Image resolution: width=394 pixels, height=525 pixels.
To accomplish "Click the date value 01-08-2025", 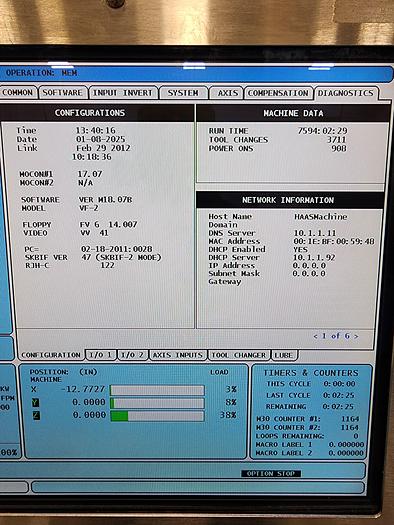I will coord(100,139).
